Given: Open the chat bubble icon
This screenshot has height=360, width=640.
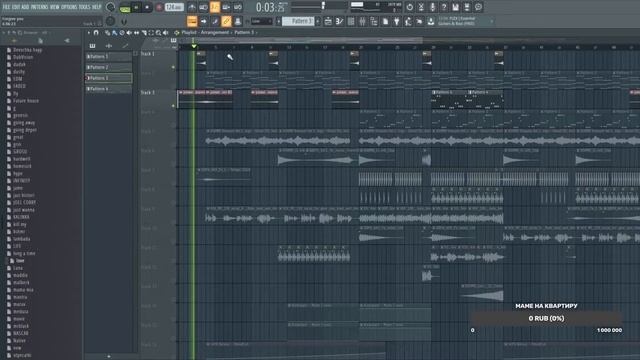Looking at the screenshot, I should click(478, 7).
